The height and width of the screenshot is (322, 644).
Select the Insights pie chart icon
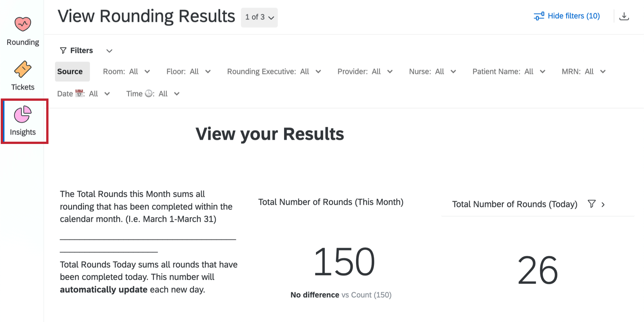(x=23, y=114)
